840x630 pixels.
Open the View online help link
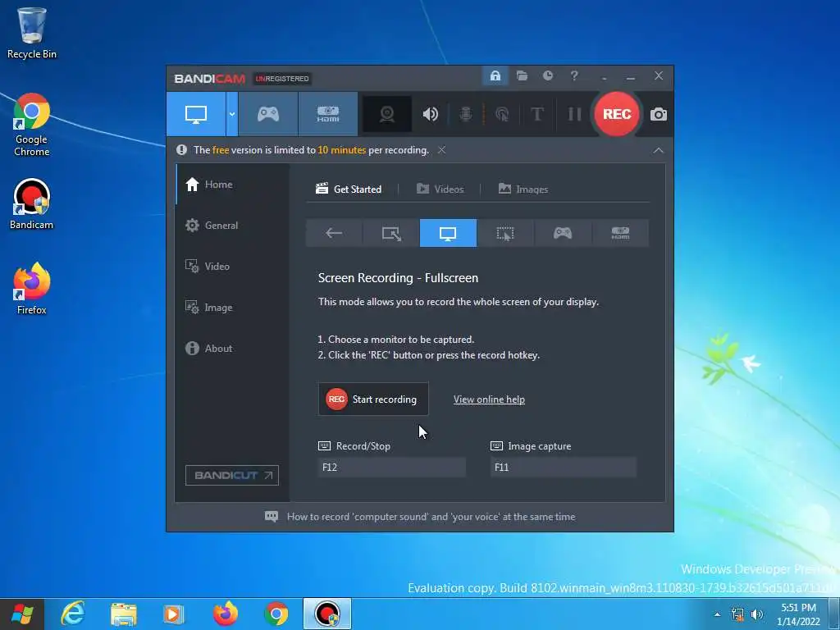tap(489, 399)
